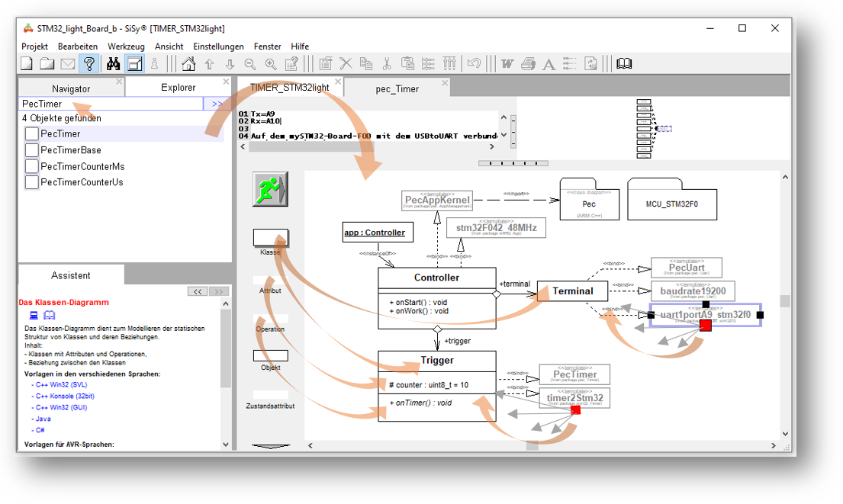
Task: Click the question mark help icon
Action: (89, 64)
